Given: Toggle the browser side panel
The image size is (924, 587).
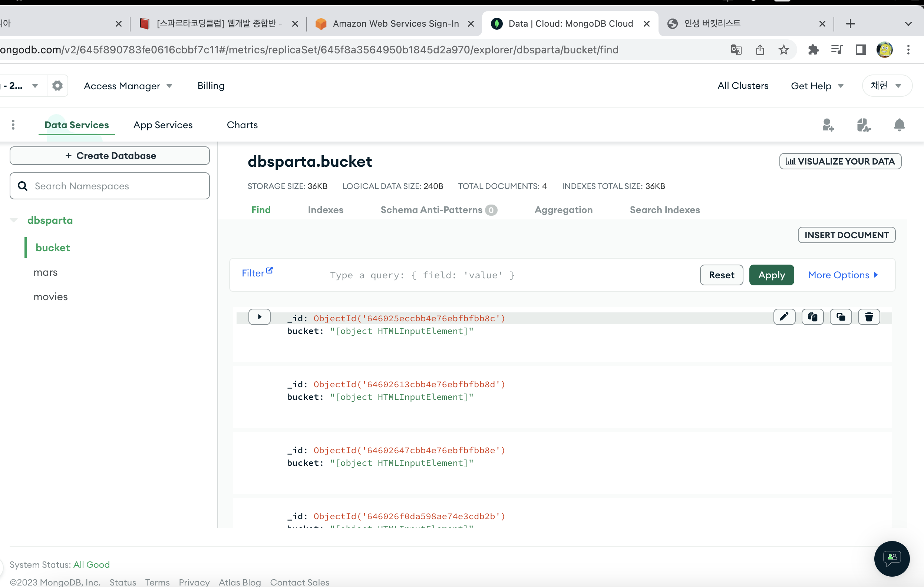Looking at the screenshot, I should click(x=861, y=50).
